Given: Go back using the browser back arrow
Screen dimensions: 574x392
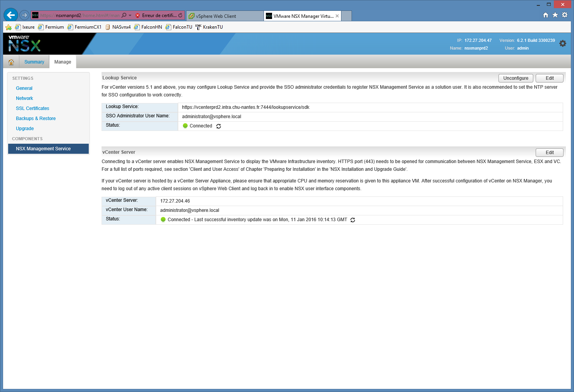Looking at the screenshot, I should [11, 15].
